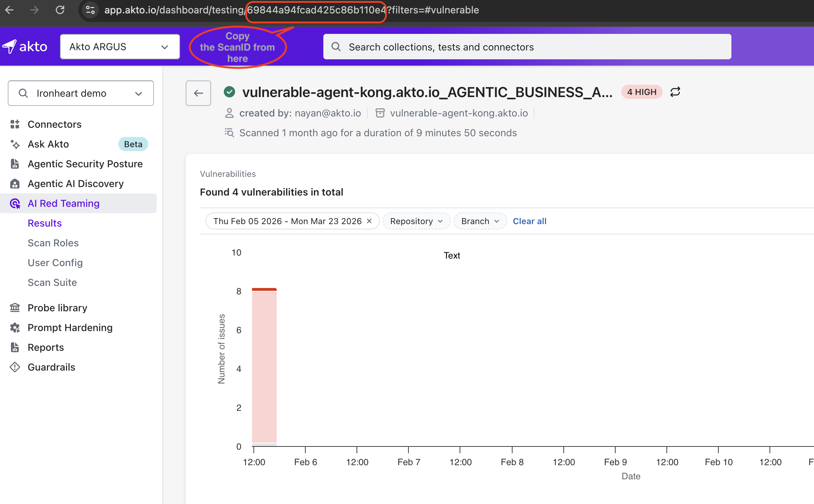Viewport: 814px width, 504px height.
Task: Click Clear all filters link
Action: click(529, 221)
